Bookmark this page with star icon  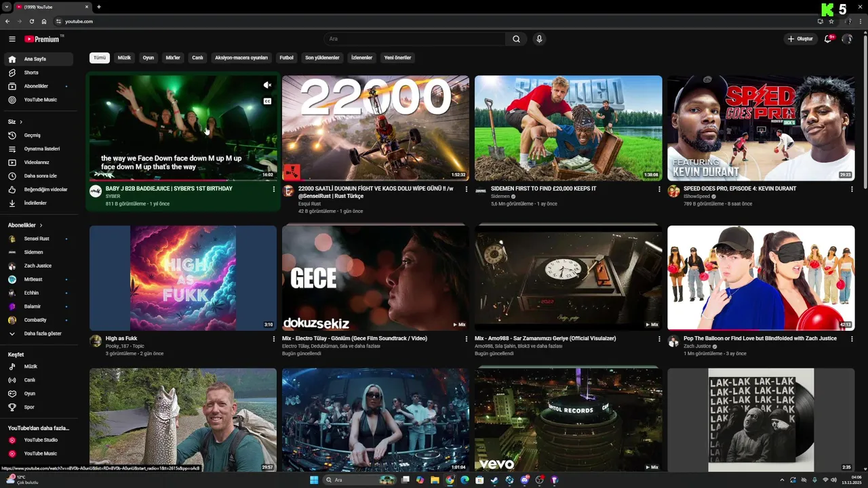831,21
